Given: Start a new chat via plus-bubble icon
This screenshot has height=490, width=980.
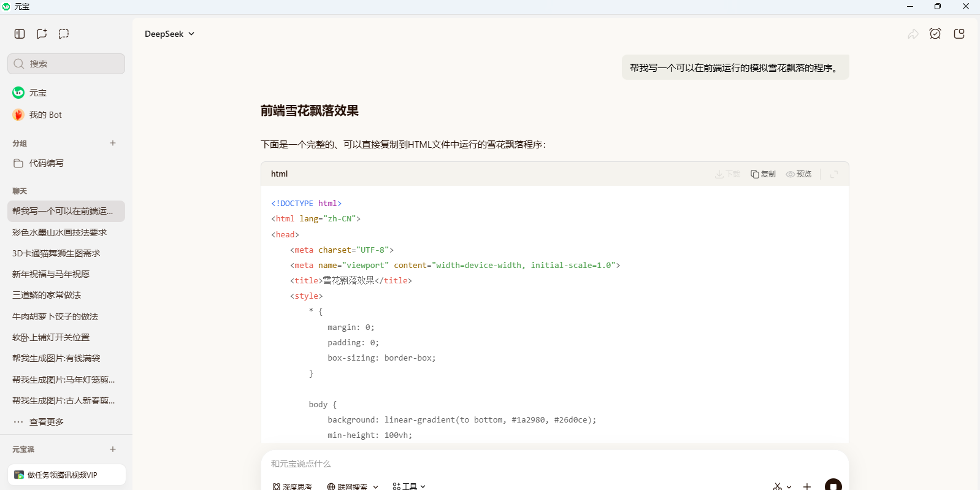Looking at the screenshot, I should 42,34.
